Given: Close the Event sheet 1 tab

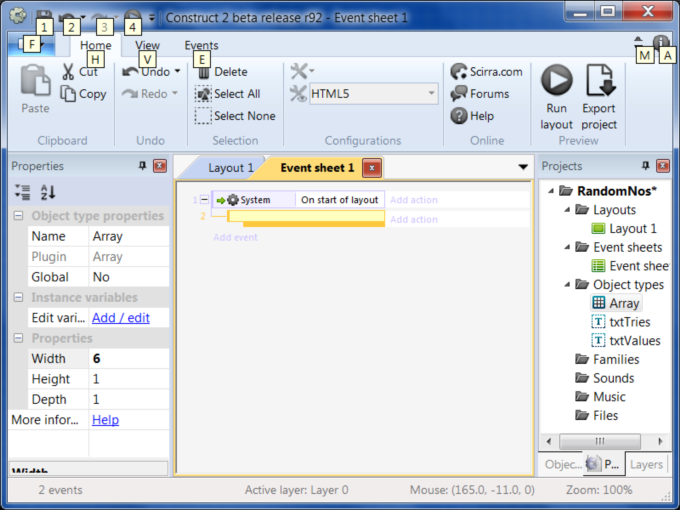Looking at the screenshot, I should pos(372,168).
